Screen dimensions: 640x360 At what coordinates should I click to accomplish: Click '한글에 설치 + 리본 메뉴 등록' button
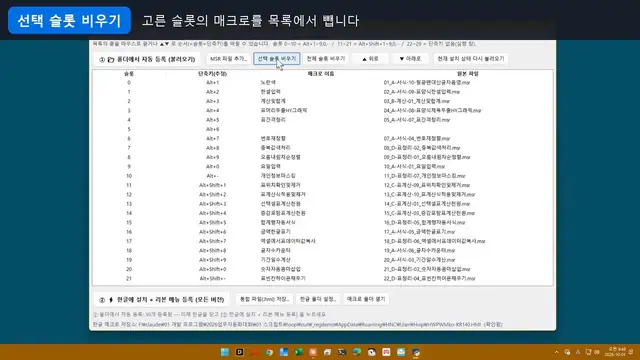coord(162,300)
